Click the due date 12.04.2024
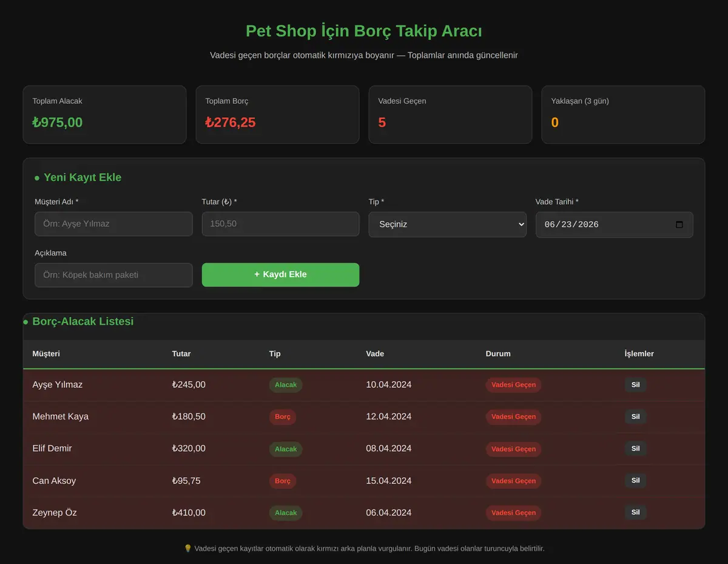Screen dimensions: 728x564 point(389,416)
